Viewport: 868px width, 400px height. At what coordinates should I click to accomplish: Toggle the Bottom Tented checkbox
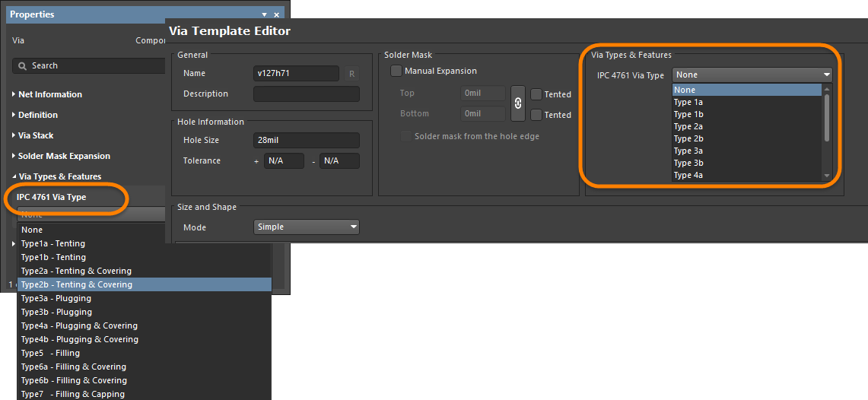537,115
